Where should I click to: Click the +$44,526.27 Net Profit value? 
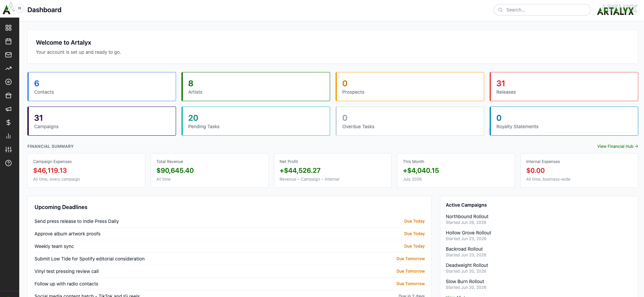(300, 170)
